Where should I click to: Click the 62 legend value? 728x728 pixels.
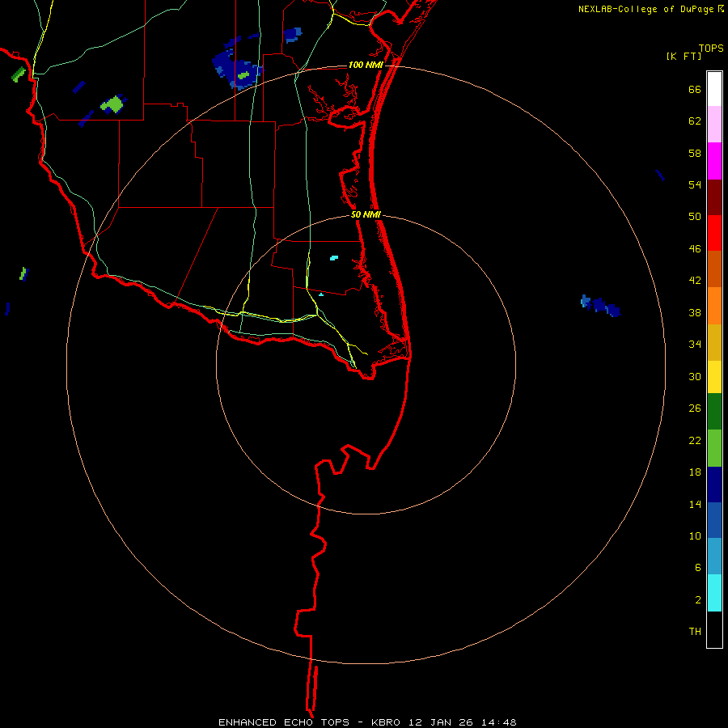695,121
